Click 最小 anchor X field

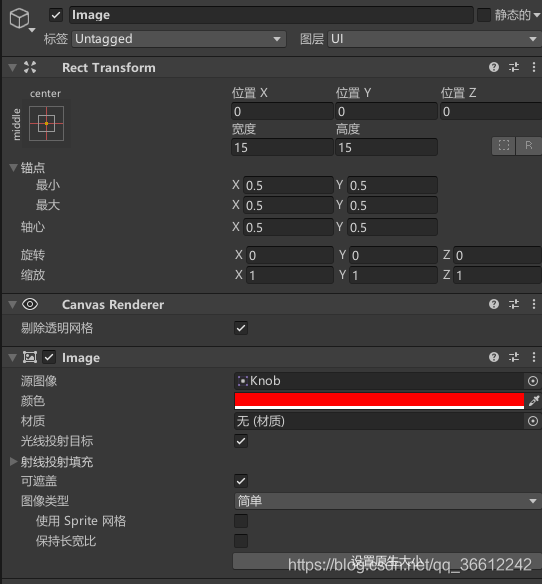point(288,185)
